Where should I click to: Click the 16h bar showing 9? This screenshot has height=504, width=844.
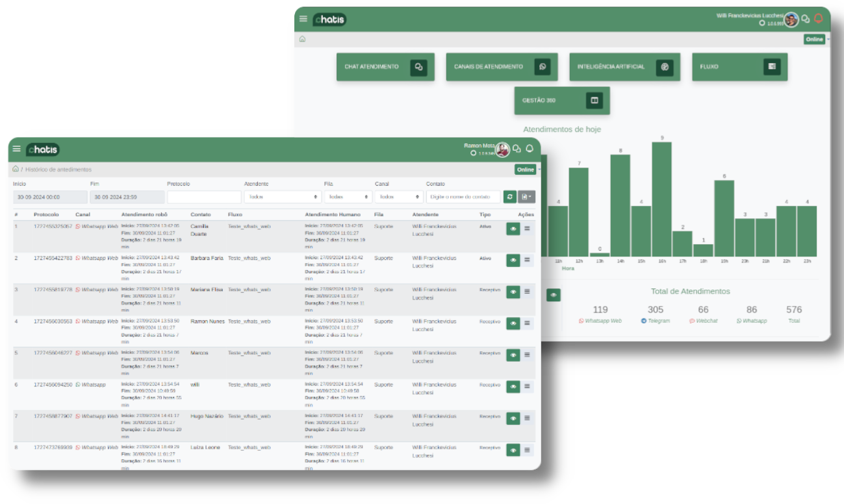click(x=661, y=199)
